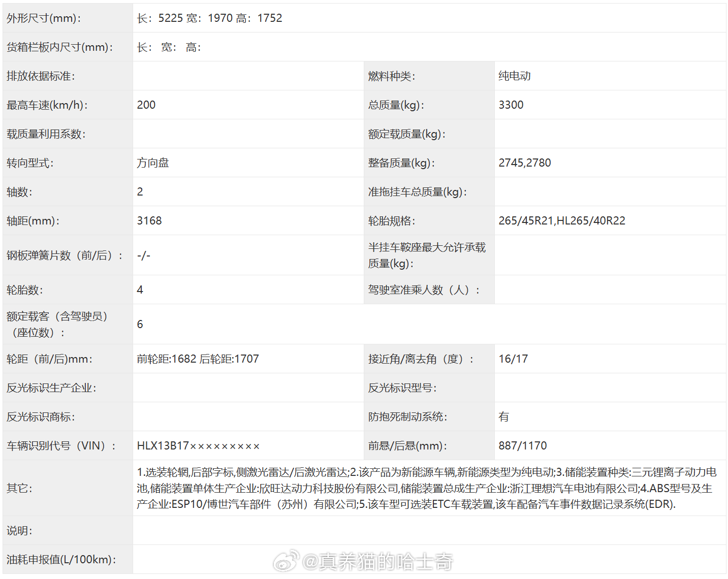Select the 轴距(mm) label
The width and height of the screenshot is (728, 579).
point(33,221)
